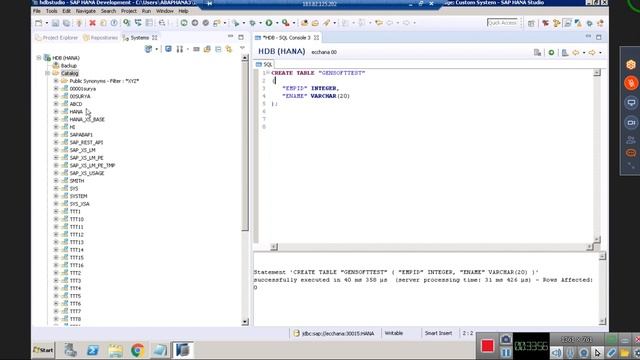Open Chrome from the taskbar

click(x=138, y=350)
